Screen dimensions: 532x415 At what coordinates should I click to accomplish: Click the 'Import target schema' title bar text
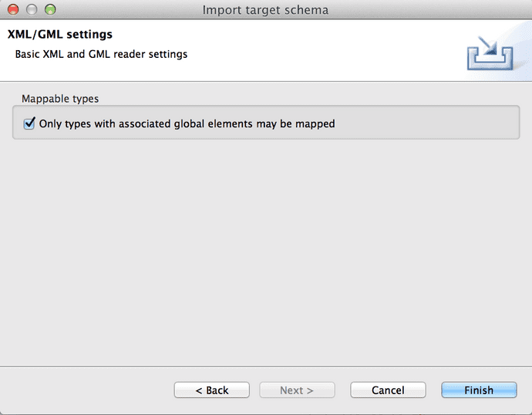(265, 10)
